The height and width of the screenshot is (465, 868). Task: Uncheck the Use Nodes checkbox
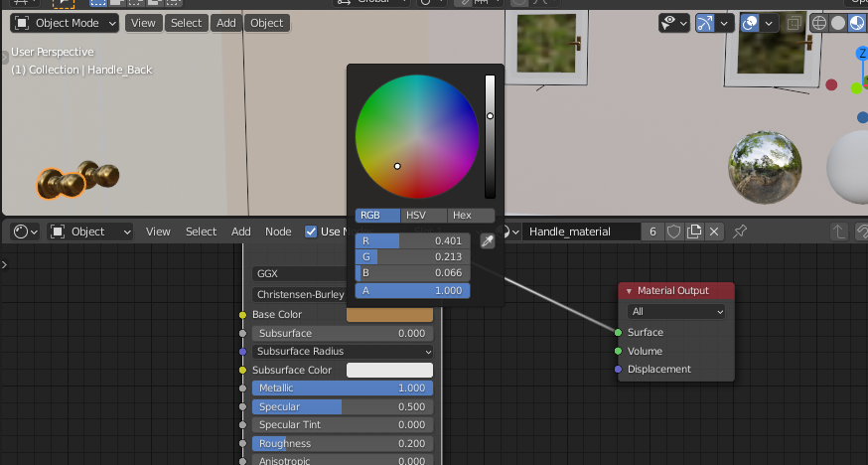click(x=311, y=232)
